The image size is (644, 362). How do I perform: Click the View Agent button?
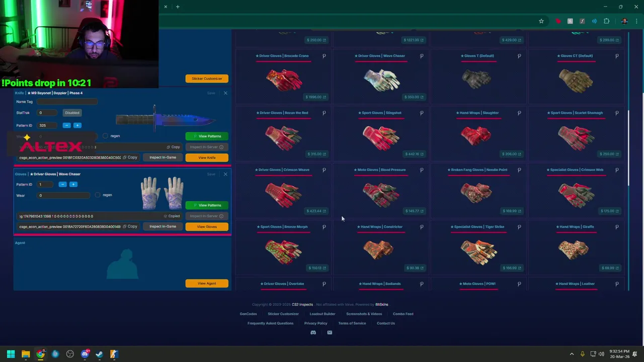click(x=207, y=284)
